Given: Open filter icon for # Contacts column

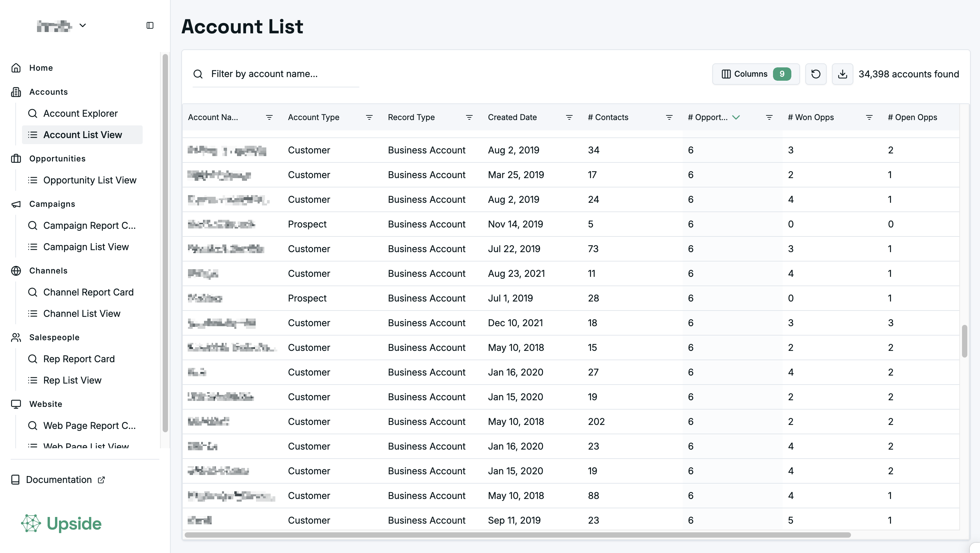Looking at the screenshot, I should click(x=669, y=117).
